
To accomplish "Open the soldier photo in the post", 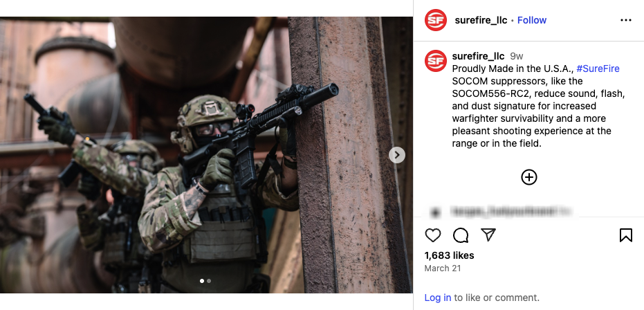I will [x=205, y=155].
